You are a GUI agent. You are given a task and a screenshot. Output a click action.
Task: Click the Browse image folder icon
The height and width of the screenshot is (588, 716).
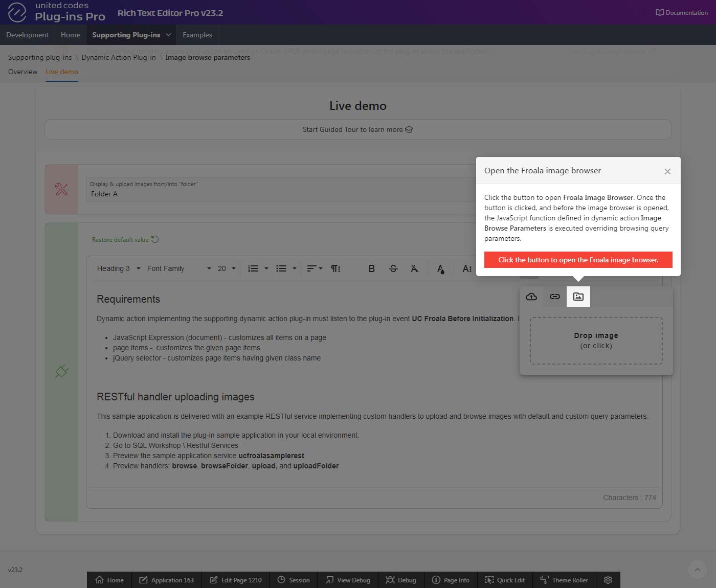[578, 297]
